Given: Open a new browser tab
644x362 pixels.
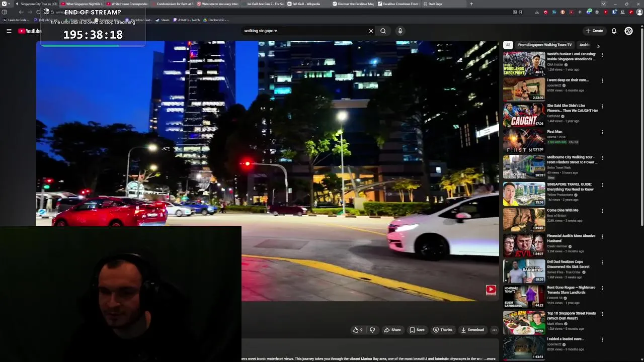Looking at the screenshot, I should pos(471,4).
